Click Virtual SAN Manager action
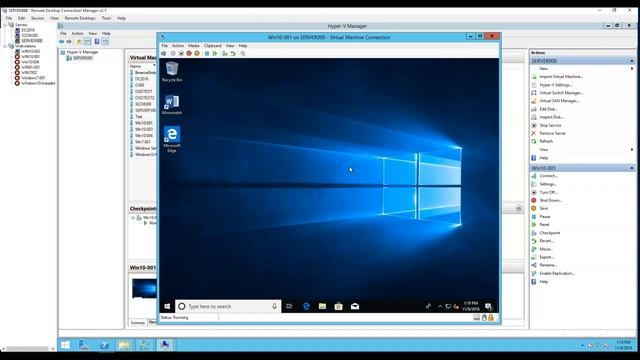 coord(559,101)
